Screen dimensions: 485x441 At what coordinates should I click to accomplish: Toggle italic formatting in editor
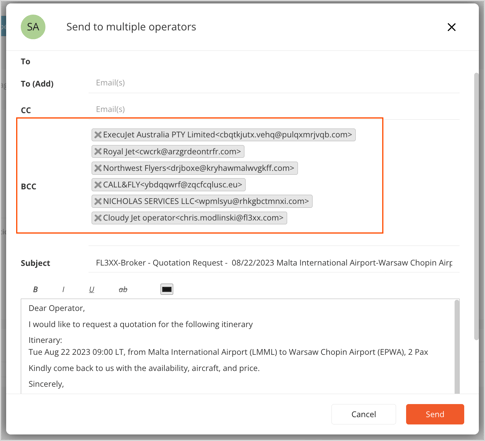pos(63,289)
